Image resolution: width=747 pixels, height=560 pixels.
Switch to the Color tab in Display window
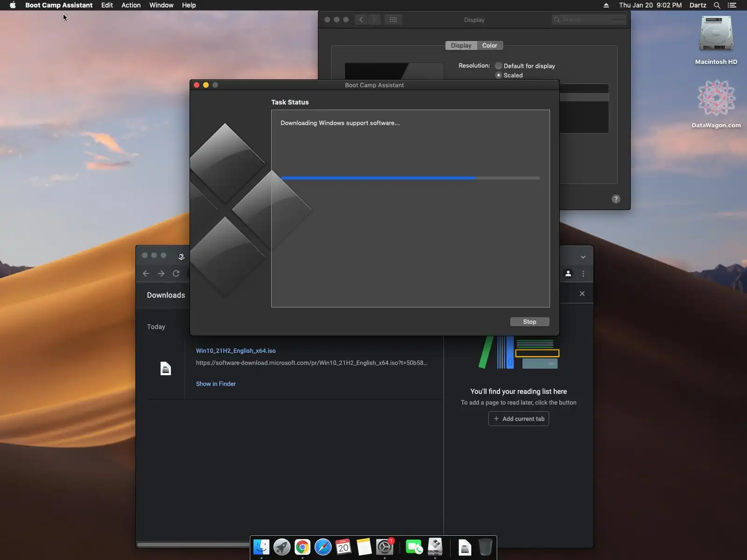490,45
